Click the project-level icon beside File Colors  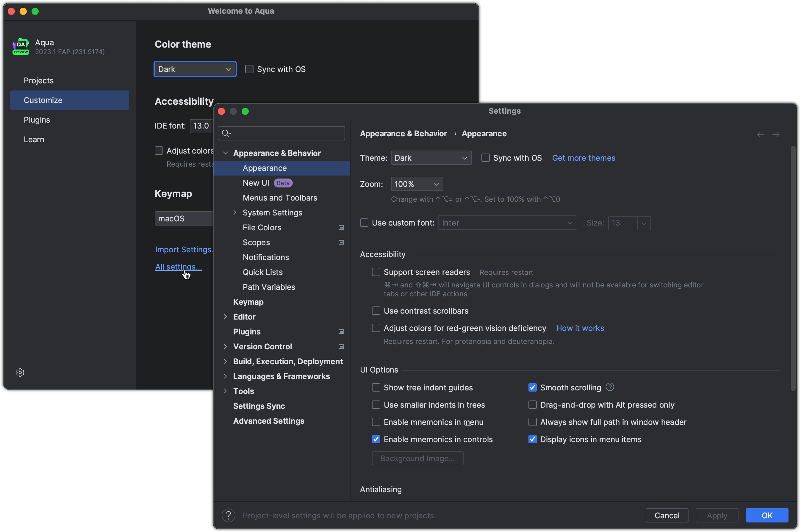click(341, 227)
